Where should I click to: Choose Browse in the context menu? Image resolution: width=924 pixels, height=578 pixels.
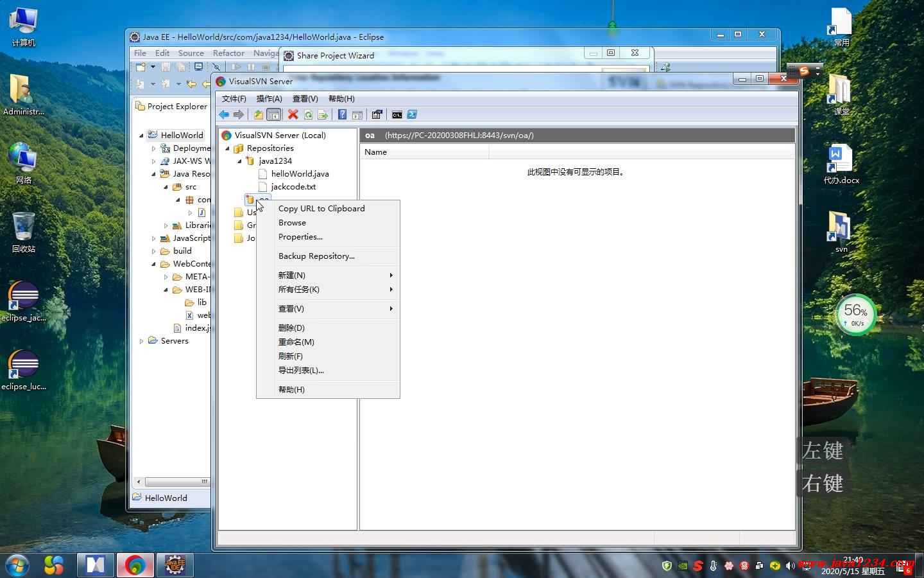[x=328, y=223]
